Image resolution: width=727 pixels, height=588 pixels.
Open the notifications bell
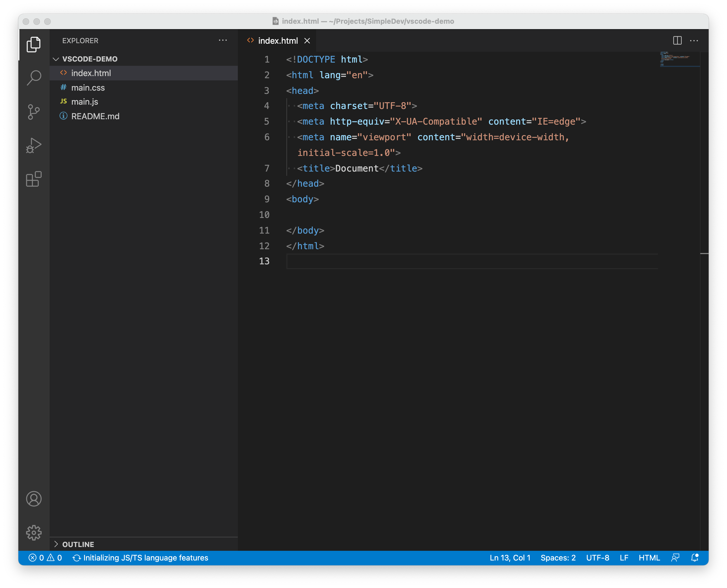[695, 558]
